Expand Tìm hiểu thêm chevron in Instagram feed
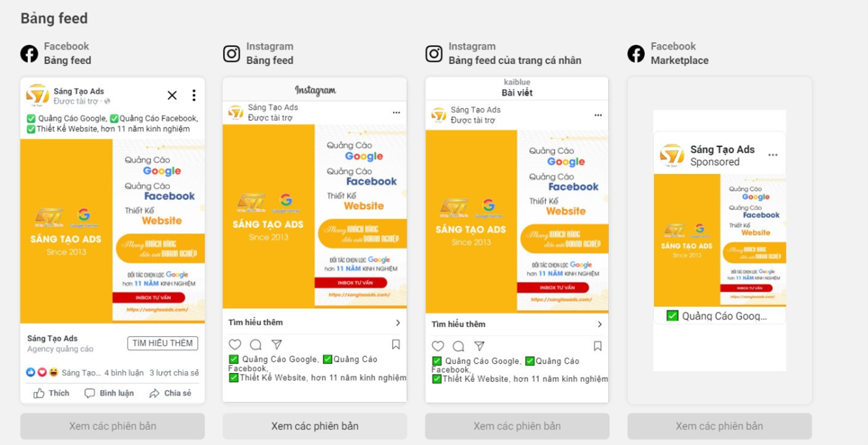Image resolution: width=868 pixels, height=445 pixels. pyautogui.click(x=398, y=323)
